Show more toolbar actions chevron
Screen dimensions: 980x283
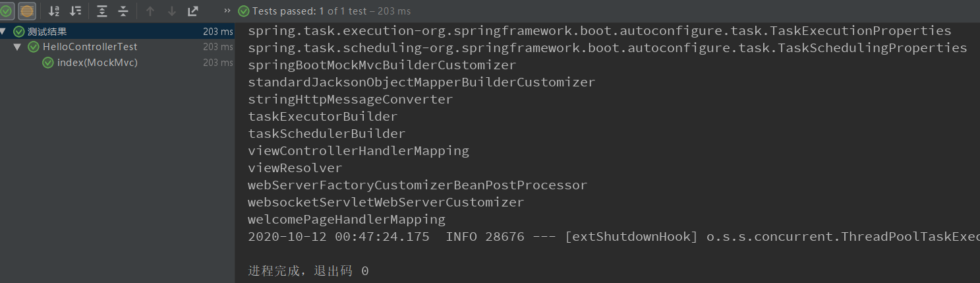point(227,11)
